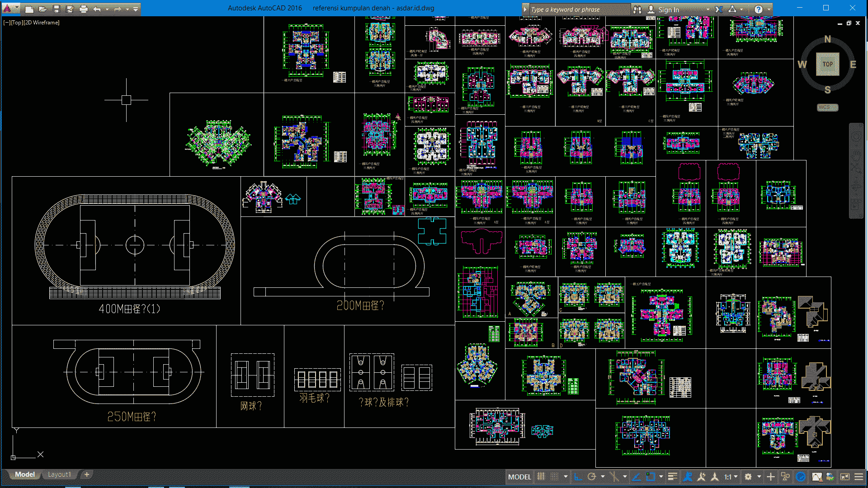Undo the last action
Image resolution: width=868 pixels, height=488 pixels.
pyautogui.click(x=97, y=9)
